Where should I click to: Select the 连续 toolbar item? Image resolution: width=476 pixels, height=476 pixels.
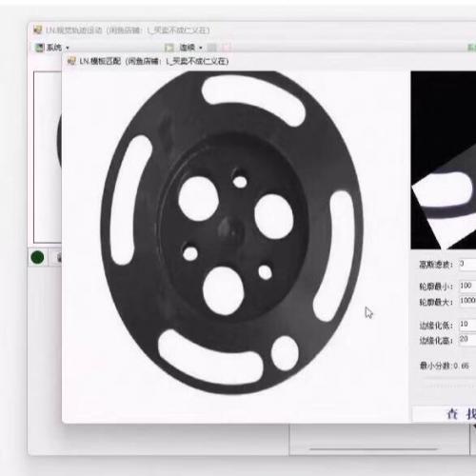click(x=187, y=48)
